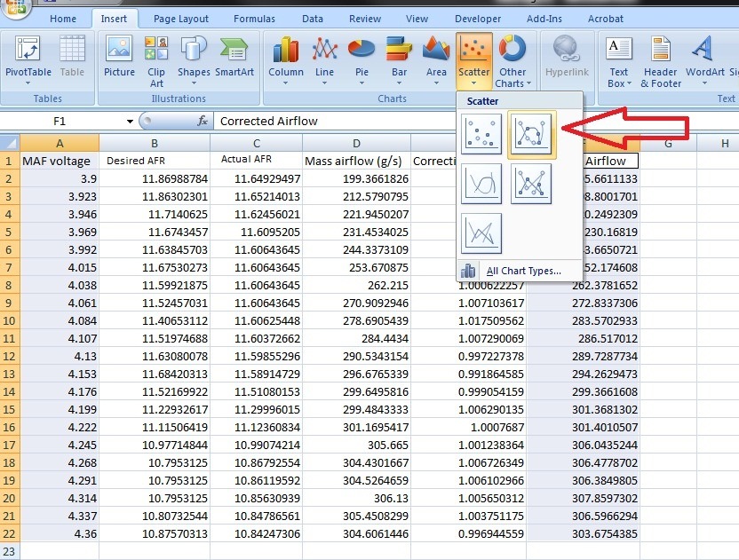Open the Developer tab
The width and height of the screenshot is (739, 560).
coord(478,19)
